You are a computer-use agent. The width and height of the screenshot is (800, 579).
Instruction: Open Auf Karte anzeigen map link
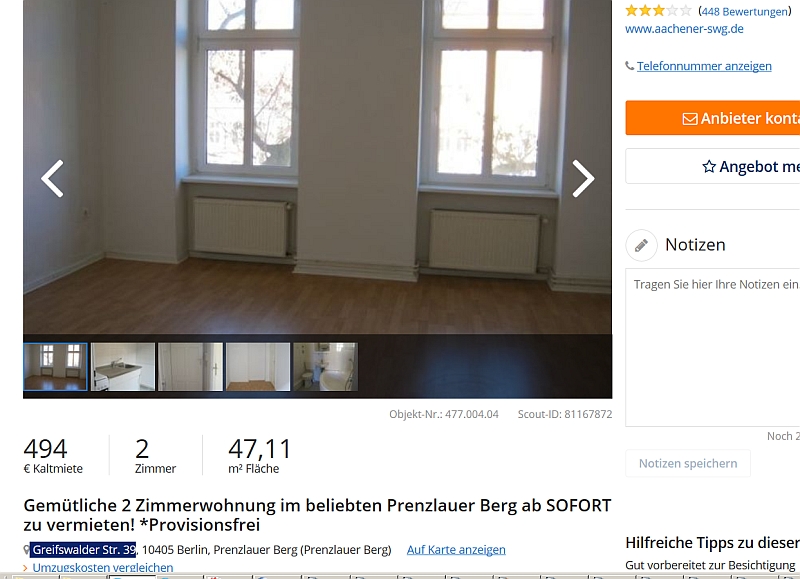(x=456, y=550)
